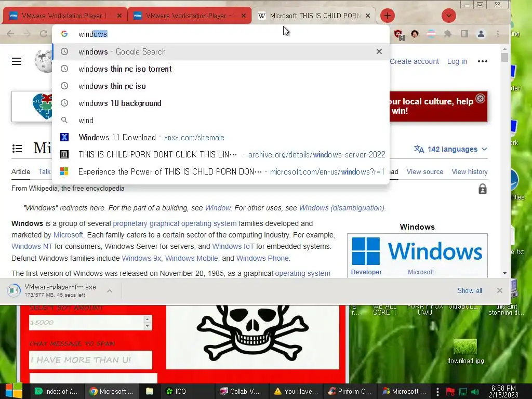The width and height of the screenshot is (532, 399).
Task: Open the Chrome profile icon
Action: [481, 34]
